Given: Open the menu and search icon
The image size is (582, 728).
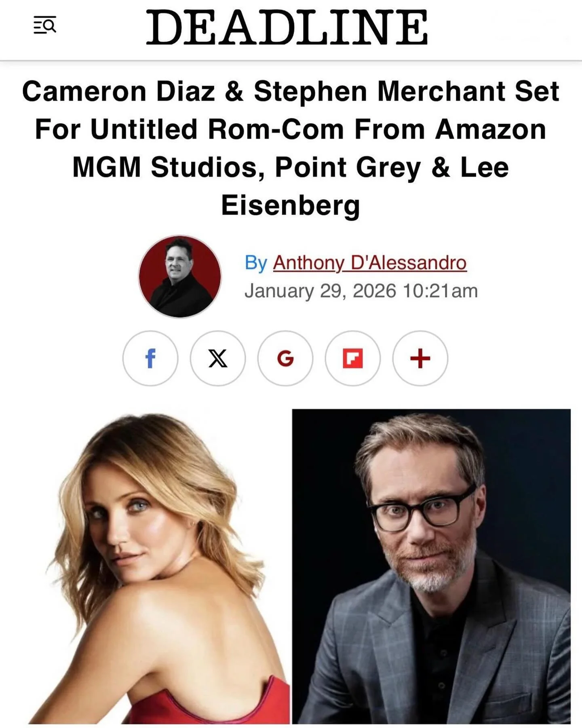Looking at the screenshot, I should pos(44,25).
